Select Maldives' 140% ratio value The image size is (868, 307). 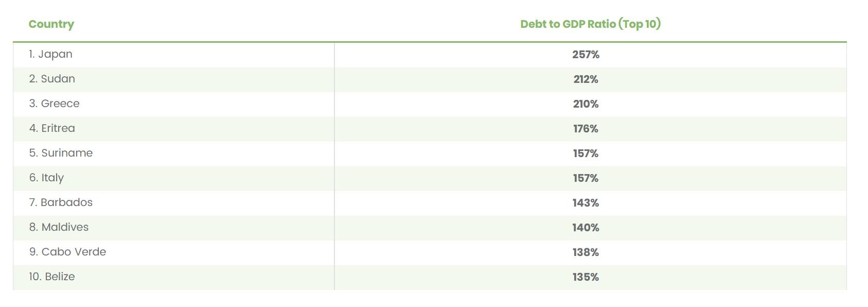586,228
